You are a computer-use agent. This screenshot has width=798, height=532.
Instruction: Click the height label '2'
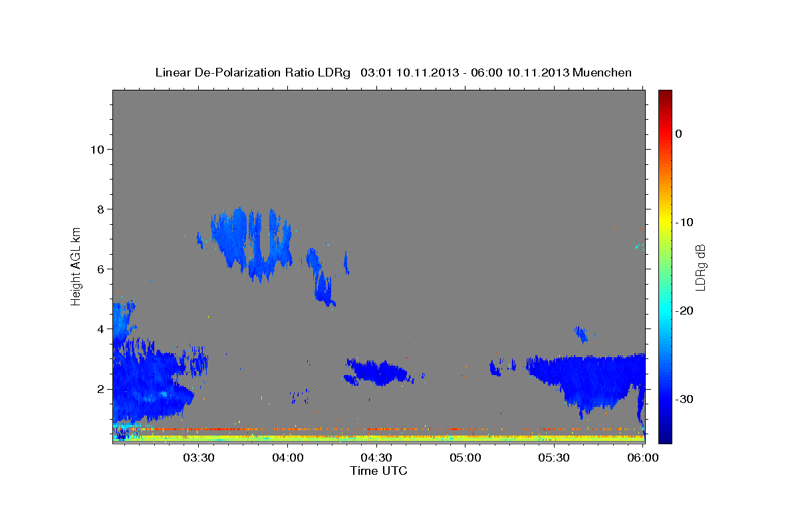tap(100, 388)
